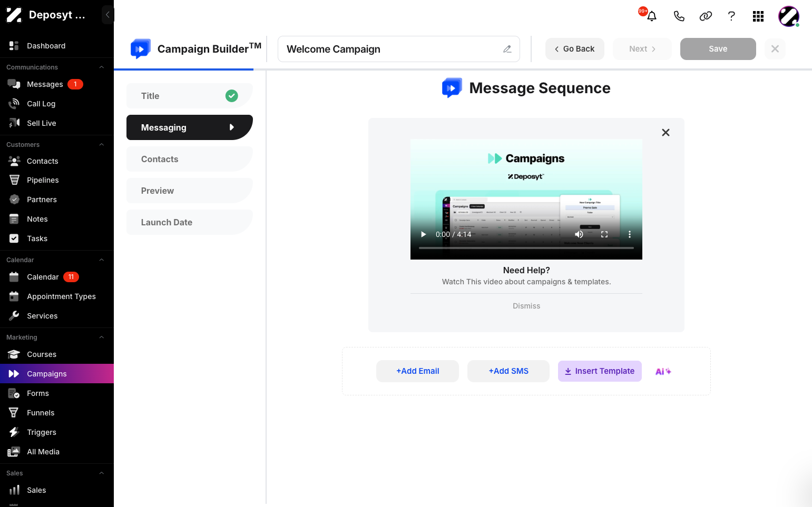Collapse the Sales section
The width and height of the screenshot is (812, 507).
click(102, 473)
